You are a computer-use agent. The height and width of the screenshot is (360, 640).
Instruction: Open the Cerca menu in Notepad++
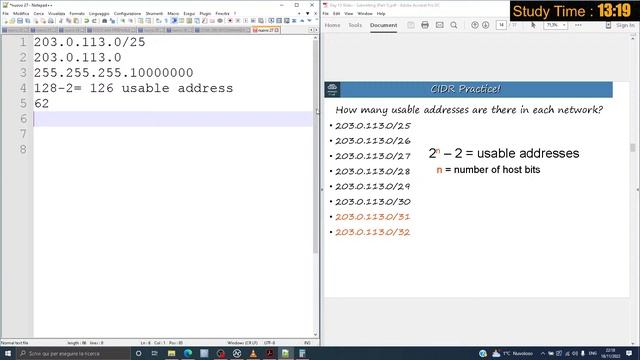click(x=38, y=13)
